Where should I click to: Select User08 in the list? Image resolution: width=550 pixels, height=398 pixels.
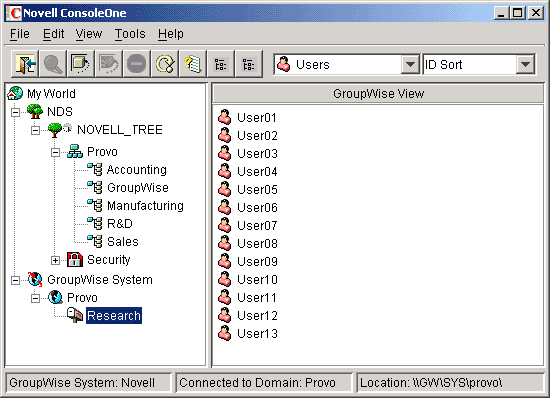(257, 243)
